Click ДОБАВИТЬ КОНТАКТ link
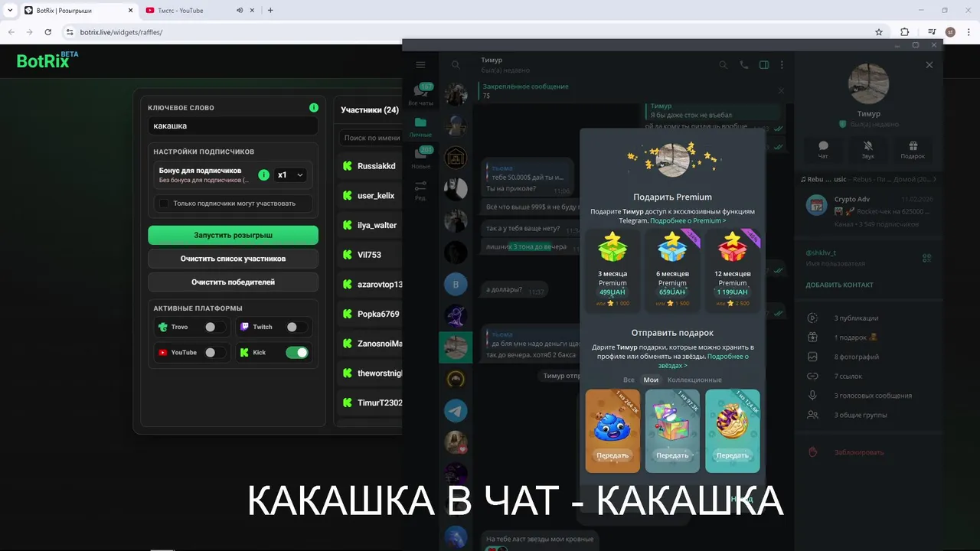The width and height of the screenshot is (980, 551). (x=839, y=285)
